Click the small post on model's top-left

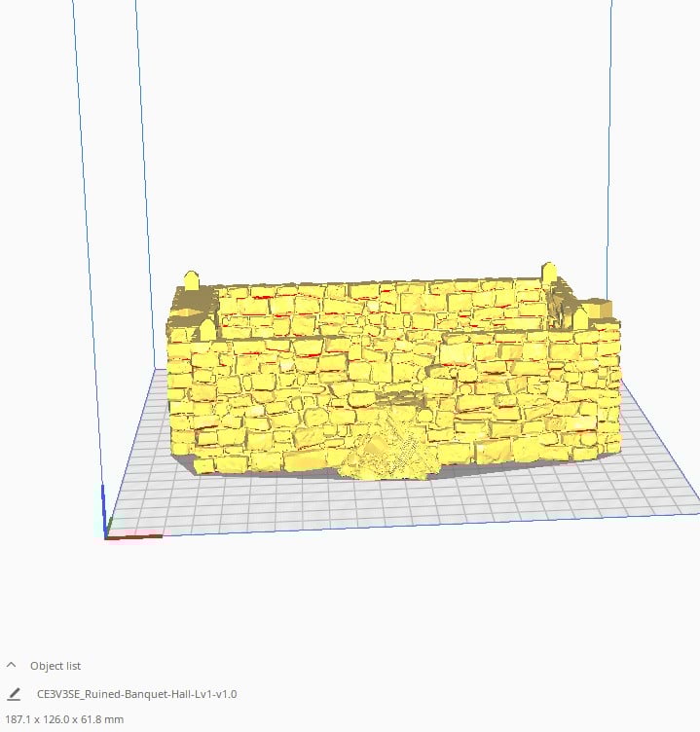point(192,279)
